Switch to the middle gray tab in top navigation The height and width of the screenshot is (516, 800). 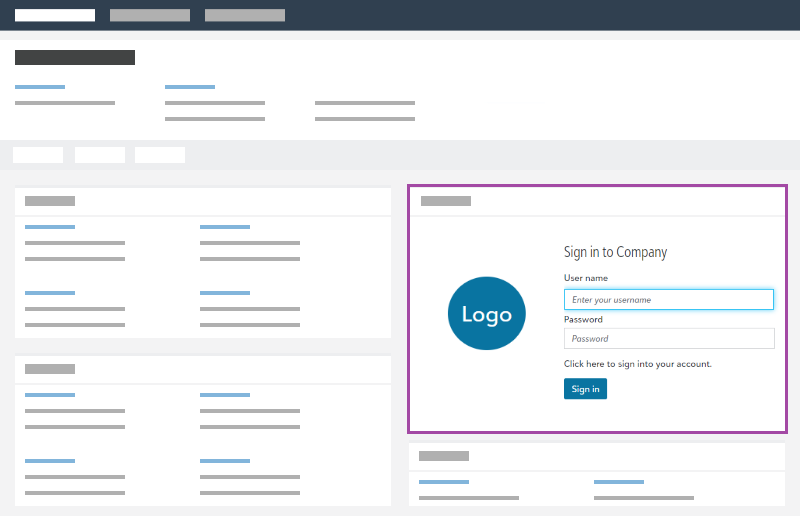150,15
